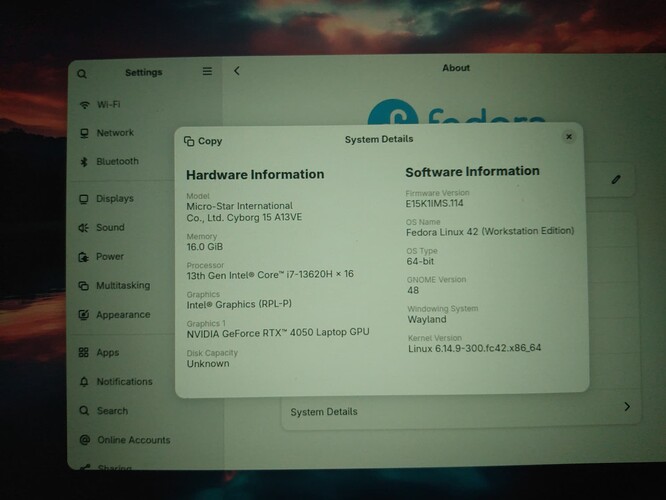Click the Copy button label
Image resolution: width=666 pixels, height=500 pixels.
210,141
